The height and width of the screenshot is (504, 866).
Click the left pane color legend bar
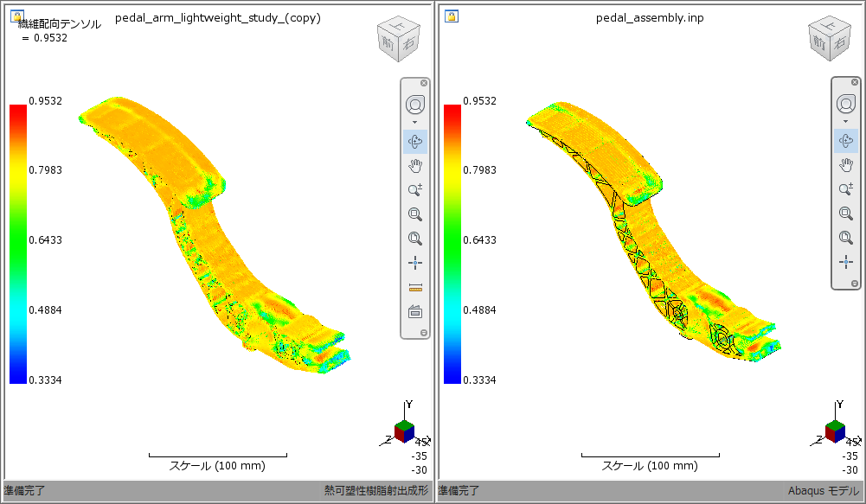pos(17,244)
